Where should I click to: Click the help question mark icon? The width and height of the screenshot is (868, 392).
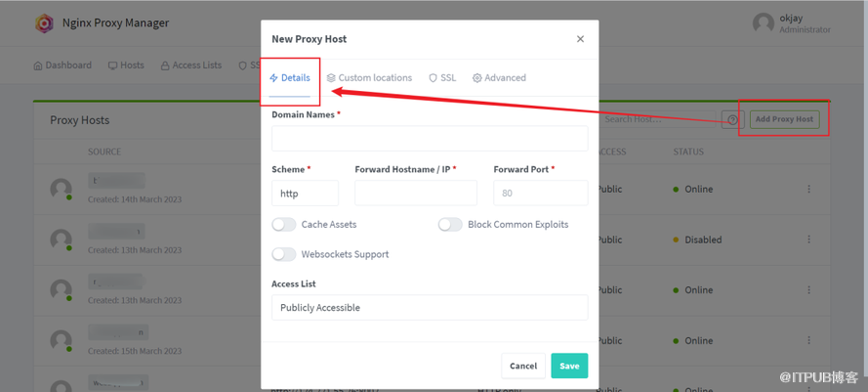[732, 119]
